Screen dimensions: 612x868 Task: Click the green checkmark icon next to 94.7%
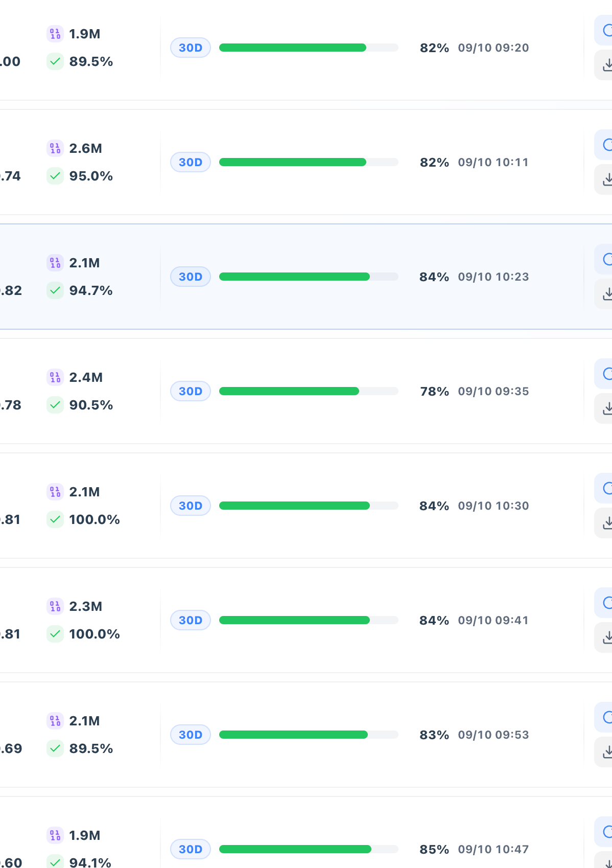(x=55, y=290)
